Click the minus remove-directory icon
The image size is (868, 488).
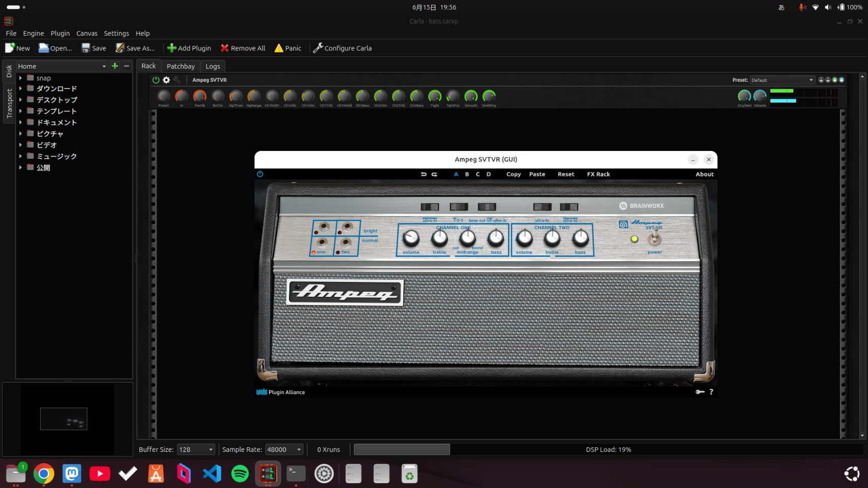tap(127, 66)
